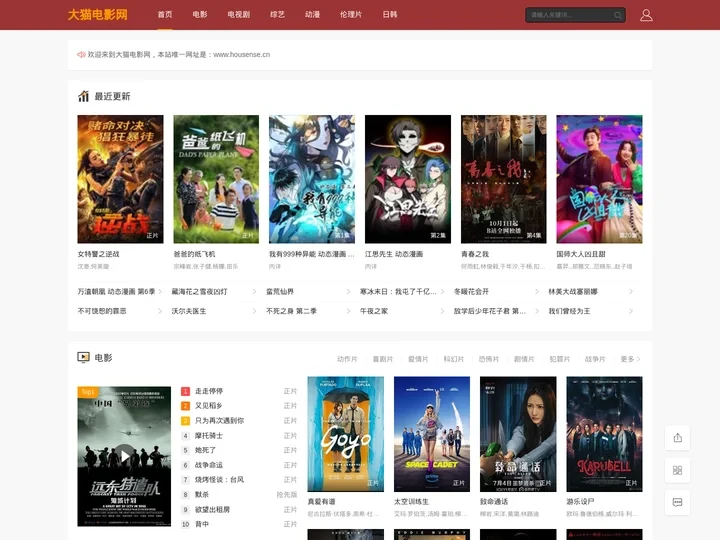Open the chat message icon
This screenshot has width=720, height=540.
[x=677, y=502]
